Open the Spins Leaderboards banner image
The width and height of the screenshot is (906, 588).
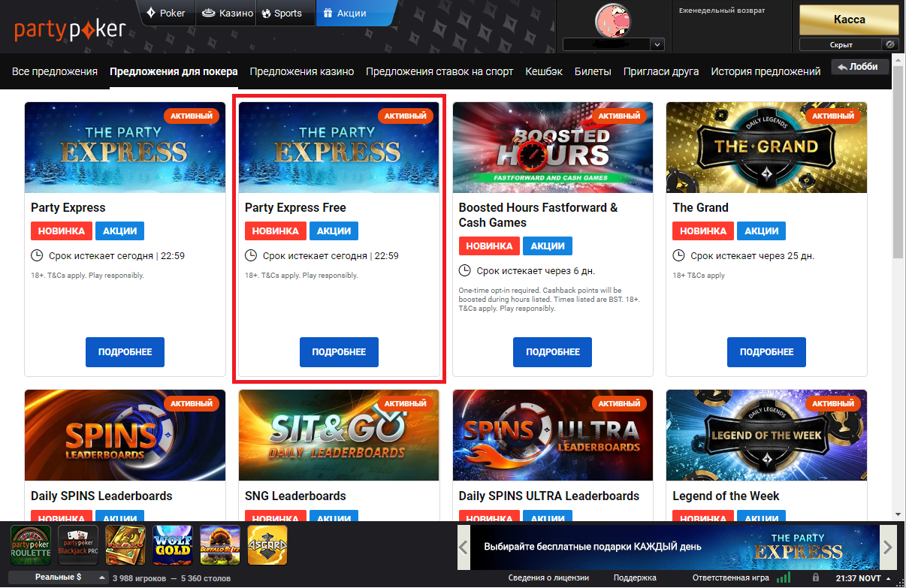click(x=125, y=436)
